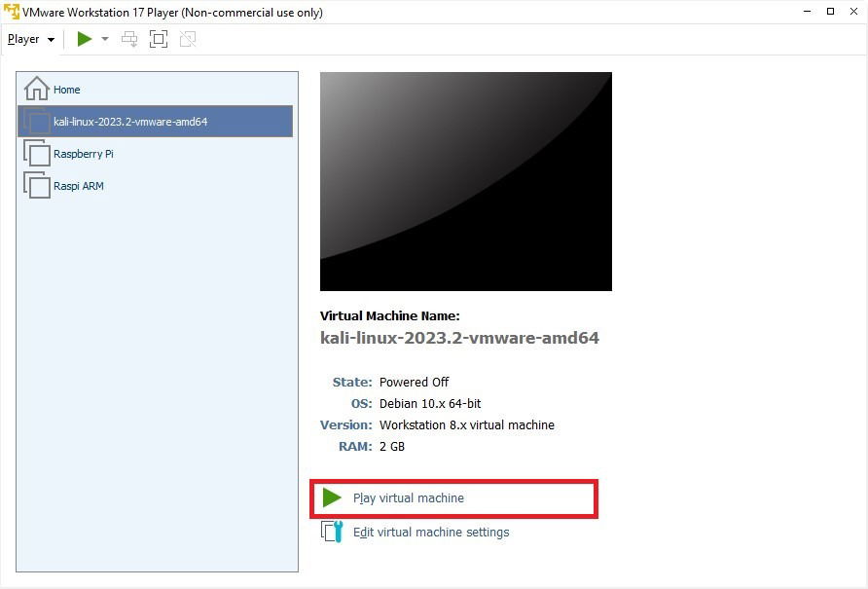Open the dropdown arrow next to the Play button
The width and height of the screenshot is (868, 589).
point(105,39)
